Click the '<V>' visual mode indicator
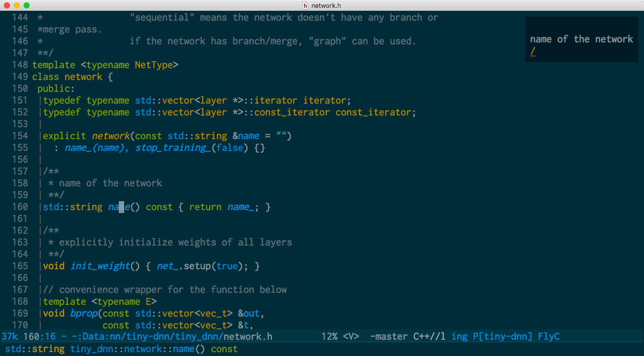This screenshot has width=644, height=356. 350,336
